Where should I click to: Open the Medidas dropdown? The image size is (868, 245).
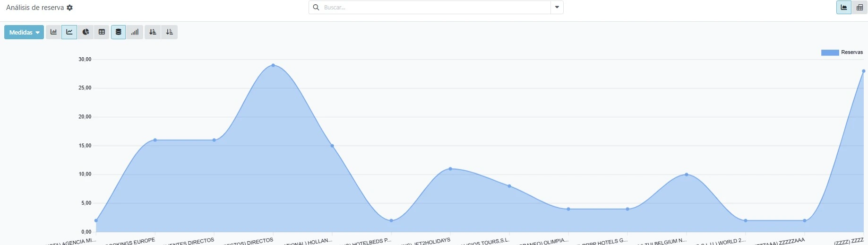pos(24,32)
